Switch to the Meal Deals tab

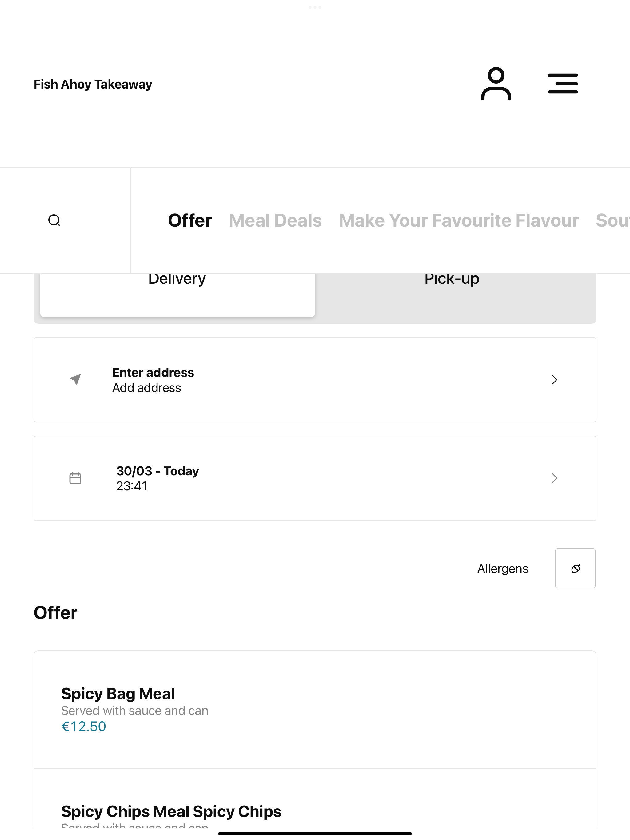tap(275, 220)
